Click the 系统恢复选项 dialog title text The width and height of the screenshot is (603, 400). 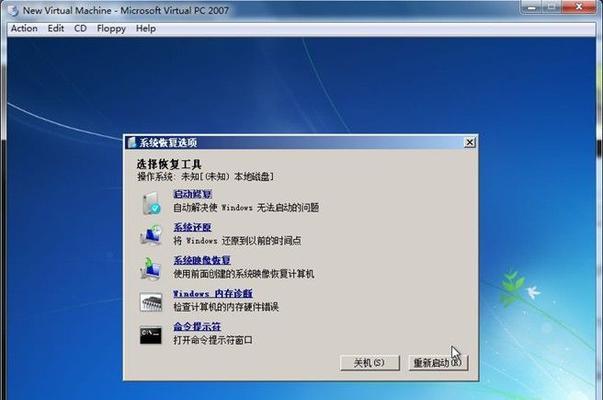[x=168, y=143]
